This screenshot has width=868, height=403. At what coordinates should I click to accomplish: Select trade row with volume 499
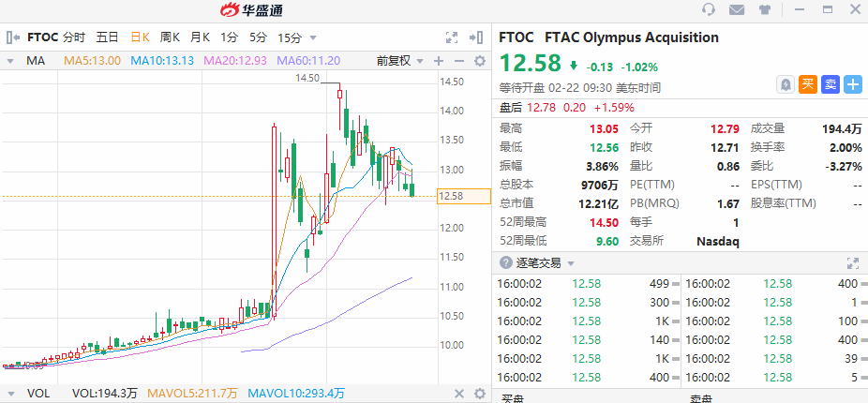point(587,284)
